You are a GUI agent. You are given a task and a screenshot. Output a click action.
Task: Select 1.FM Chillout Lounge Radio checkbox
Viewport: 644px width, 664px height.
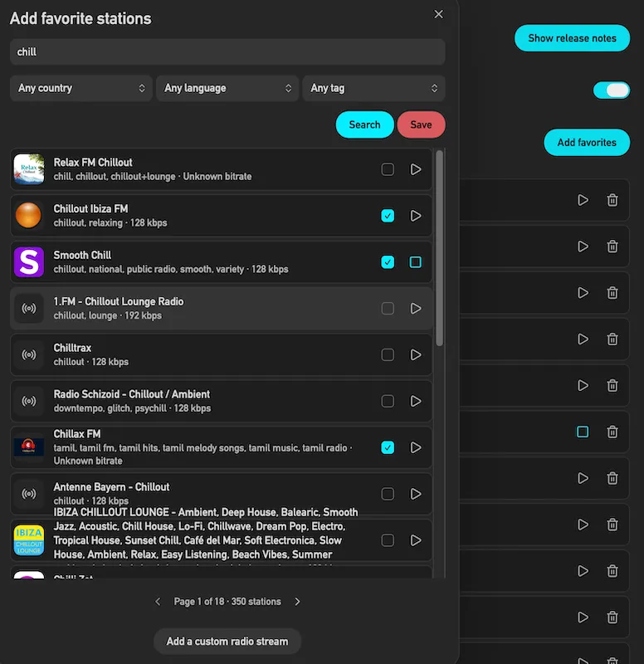click(x=388, y=308)
